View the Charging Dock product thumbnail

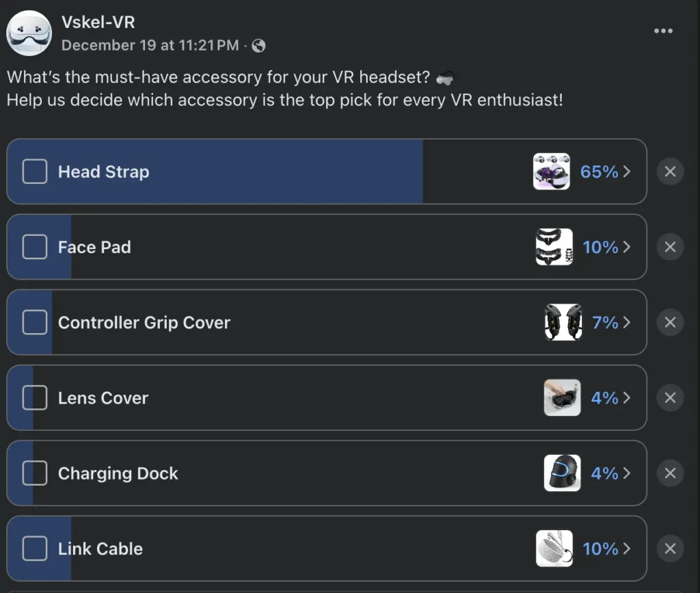point(562,473)
